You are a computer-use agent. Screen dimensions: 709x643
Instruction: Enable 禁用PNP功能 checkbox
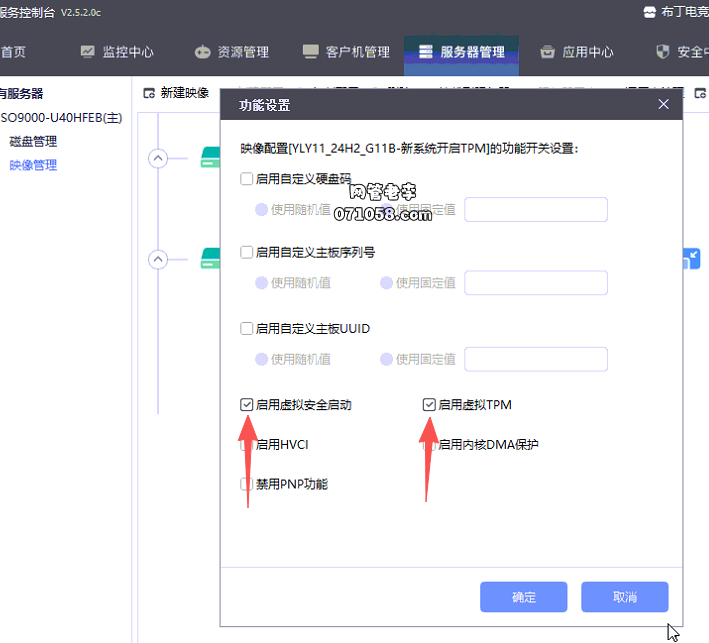(x=246, y=484)
